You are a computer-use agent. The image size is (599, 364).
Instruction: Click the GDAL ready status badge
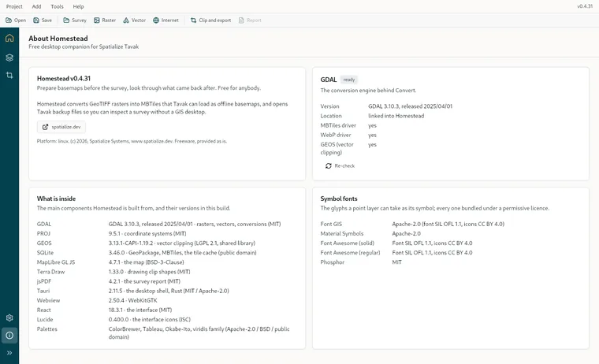coord(349,80)
